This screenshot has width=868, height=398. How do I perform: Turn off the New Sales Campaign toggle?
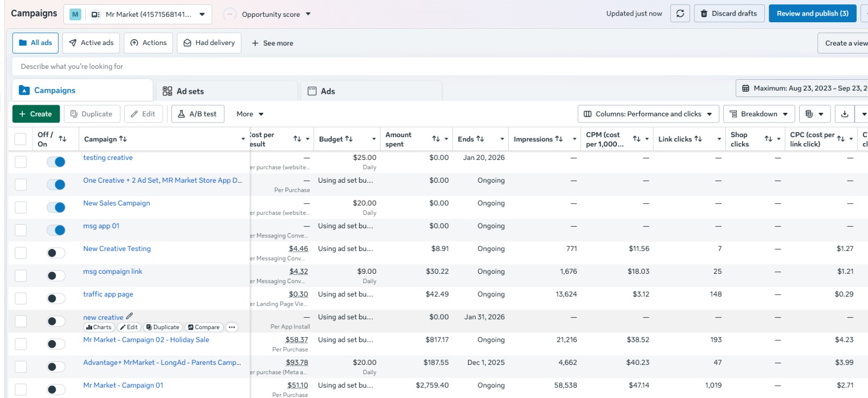[x=56, y=207]
